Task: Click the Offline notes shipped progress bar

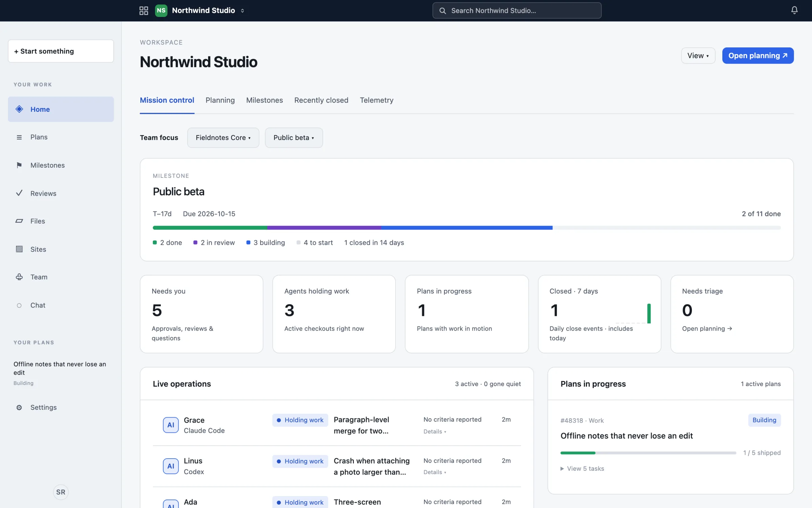Action: 648,453
